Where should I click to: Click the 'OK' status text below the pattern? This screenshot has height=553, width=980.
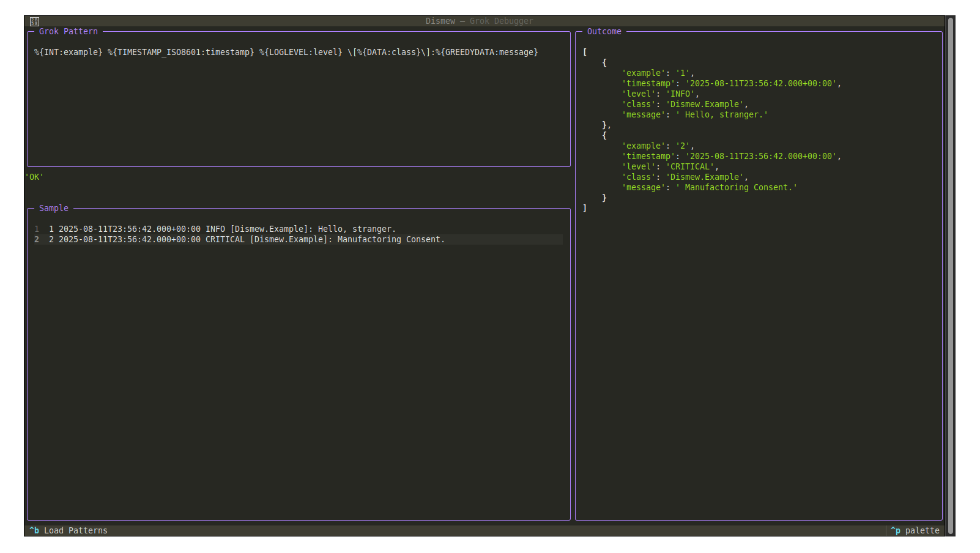[x=34, y=177]
